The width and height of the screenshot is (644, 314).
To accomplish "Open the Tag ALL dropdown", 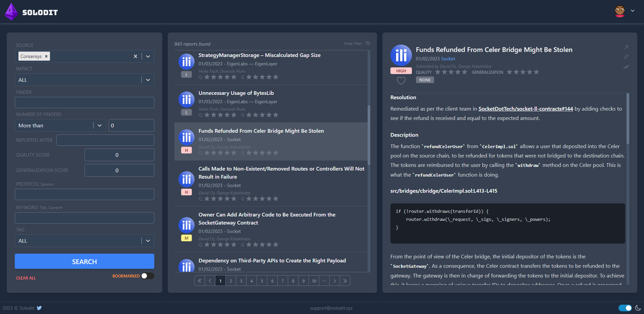I will pyautogui.click(x=84, y=241).
